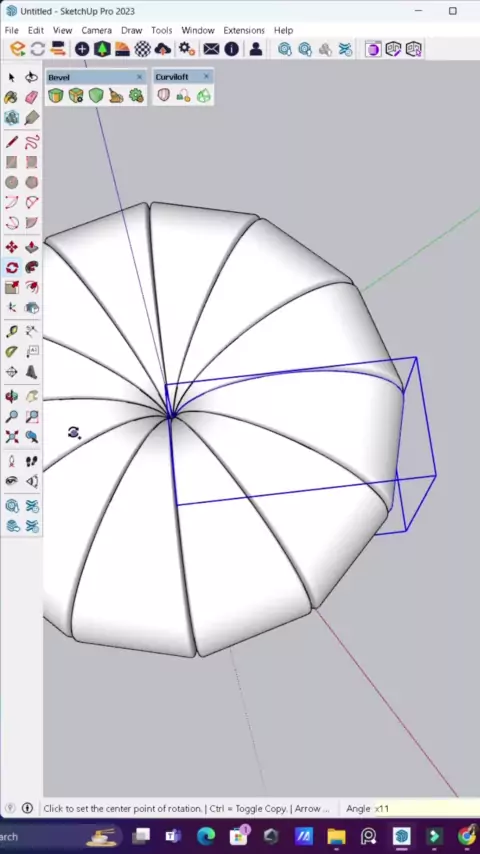Choose the Orbit tool

11,396
